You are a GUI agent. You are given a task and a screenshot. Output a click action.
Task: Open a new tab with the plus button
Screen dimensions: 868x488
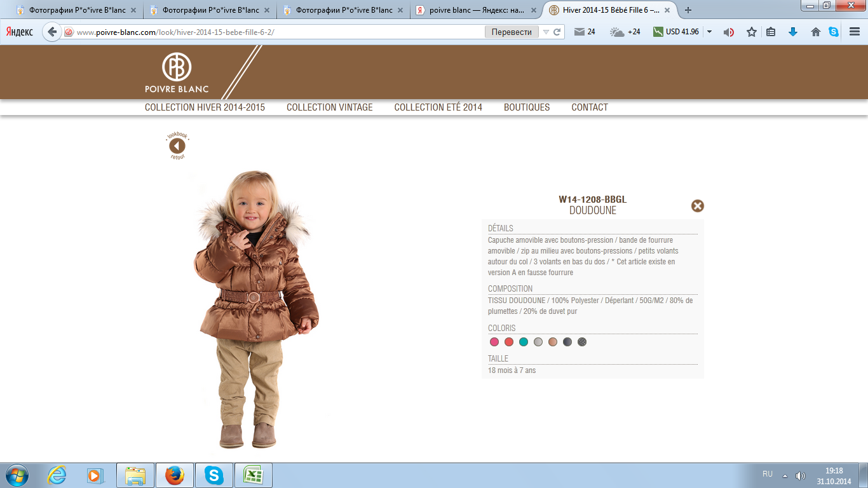point(688,10)
